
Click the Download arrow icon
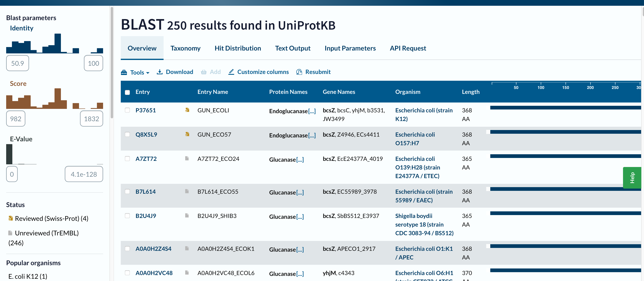(x=159, y=72)
